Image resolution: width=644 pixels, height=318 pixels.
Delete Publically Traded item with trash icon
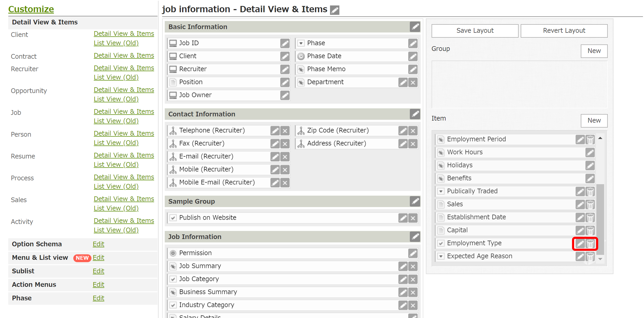click(590, 191)
